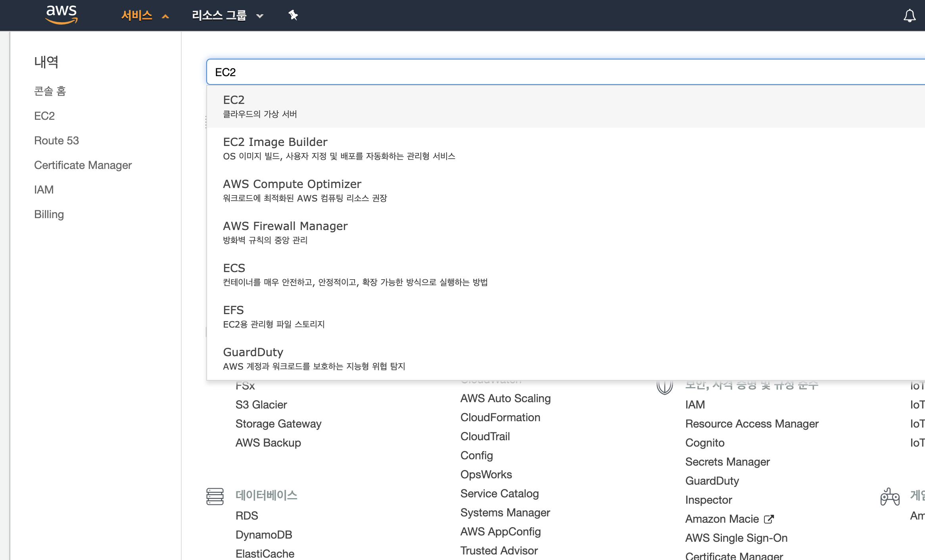Click the game controller category icon
Viewport: 925px width, 560px height.
[x=890, y=496]
